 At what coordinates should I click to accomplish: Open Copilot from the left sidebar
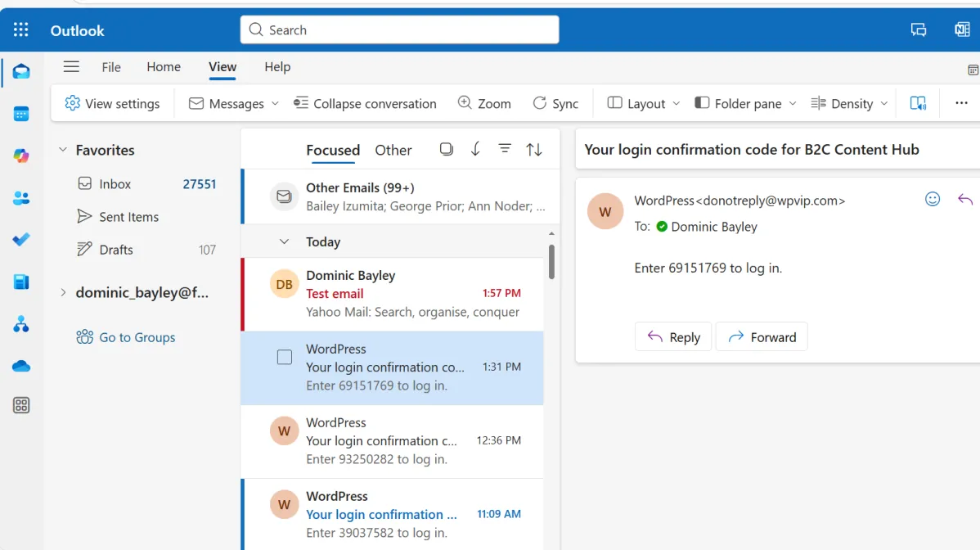(x=21, y=156)
